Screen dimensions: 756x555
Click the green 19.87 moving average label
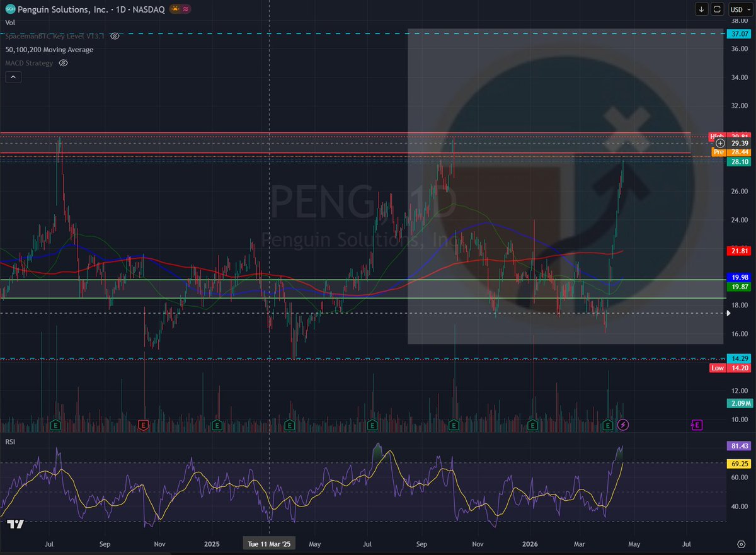[738, 287]
